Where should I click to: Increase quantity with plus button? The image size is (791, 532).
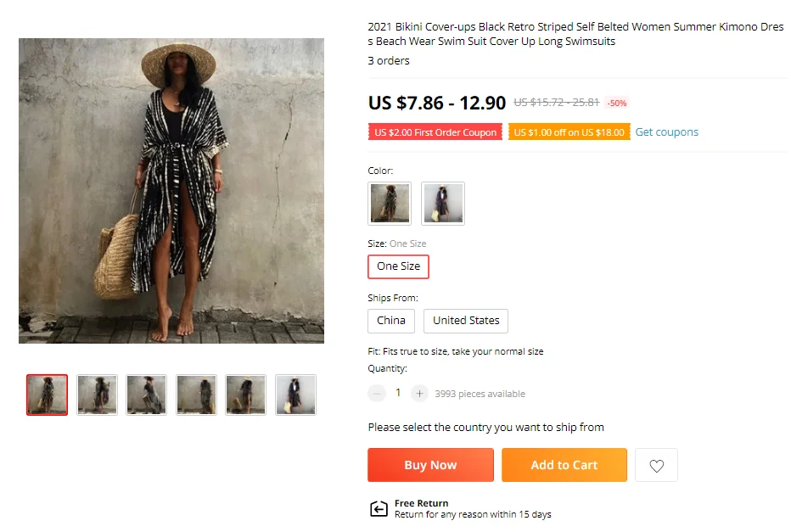pos(419,394)
